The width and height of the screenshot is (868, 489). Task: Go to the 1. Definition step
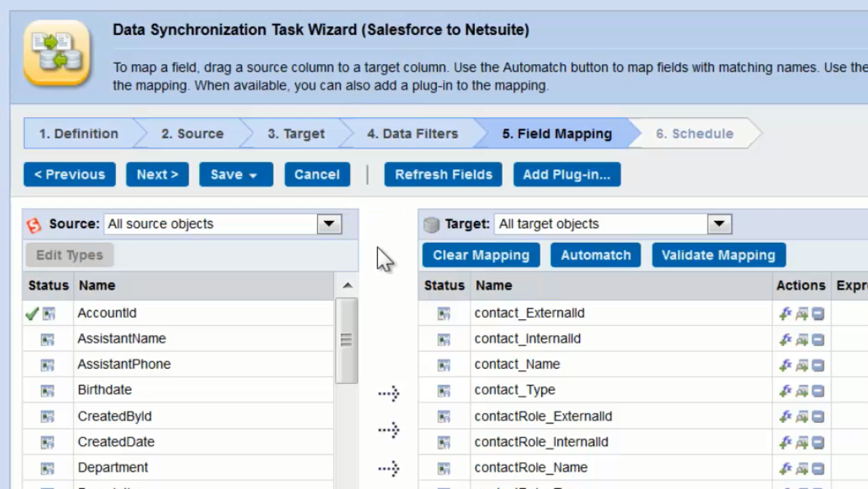click(79, 133)
